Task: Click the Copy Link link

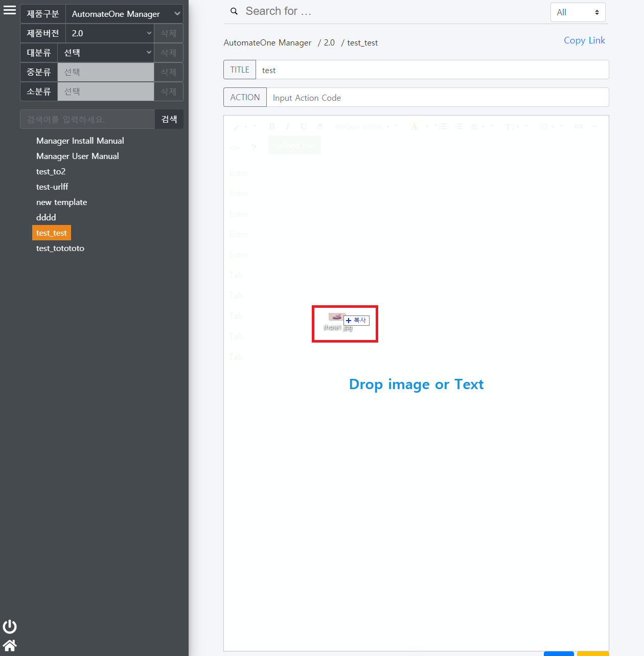Action: pyautogui.click(x=584, y=40)
